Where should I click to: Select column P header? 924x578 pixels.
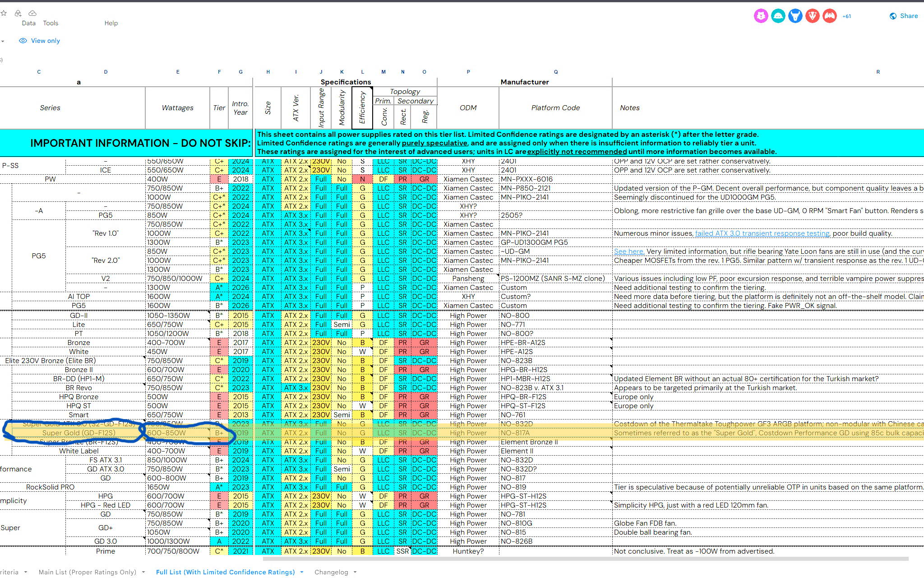(x=468, y=72)
